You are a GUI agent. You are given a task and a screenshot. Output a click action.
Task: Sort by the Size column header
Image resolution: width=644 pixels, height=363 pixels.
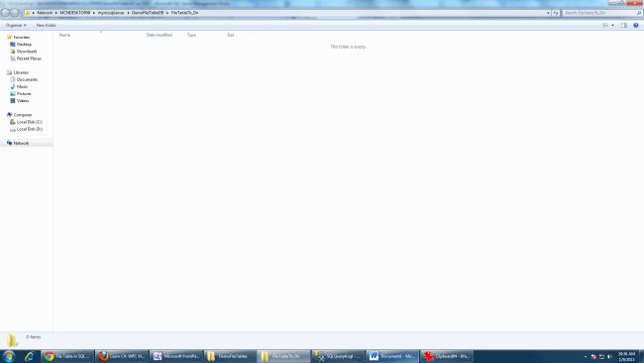231,35
